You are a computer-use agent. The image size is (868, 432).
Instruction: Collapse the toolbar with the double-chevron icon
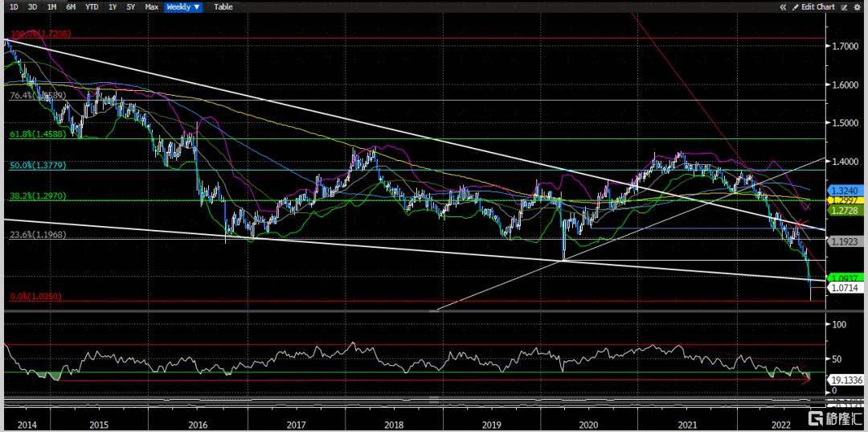click(x=783, y=6)
